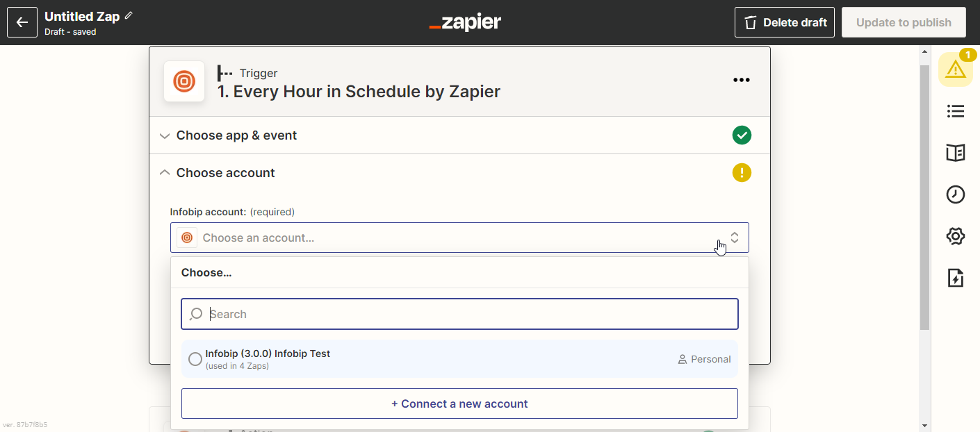This screenshot has height=432, width=980.
Task: Expand the Choose app & event section
Action: tap(236, 135)
